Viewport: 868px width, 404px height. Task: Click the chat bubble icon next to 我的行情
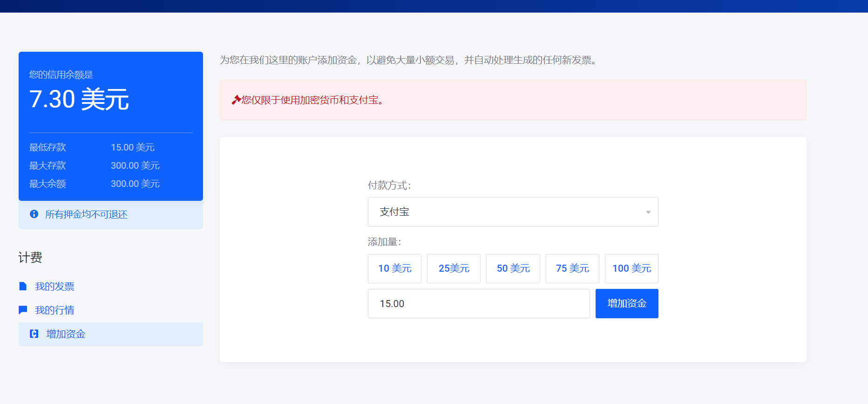(23, 310)
